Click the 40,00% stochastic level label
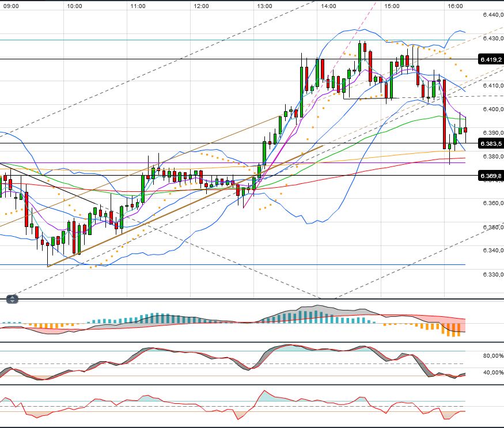This screenshot has height=428, width=504. [493, 372]
